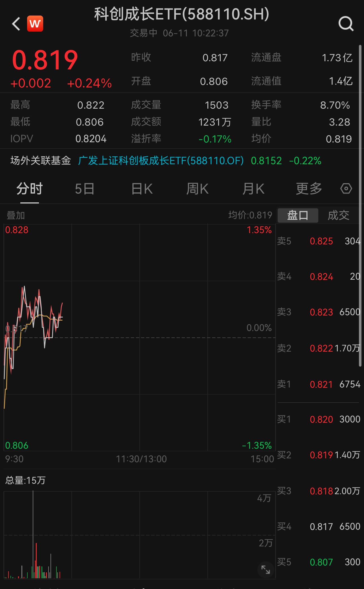The image size is (364, 589).
Task: Tap the search magnifier icon
Action: pyautogui.click(x=346, y=24)
